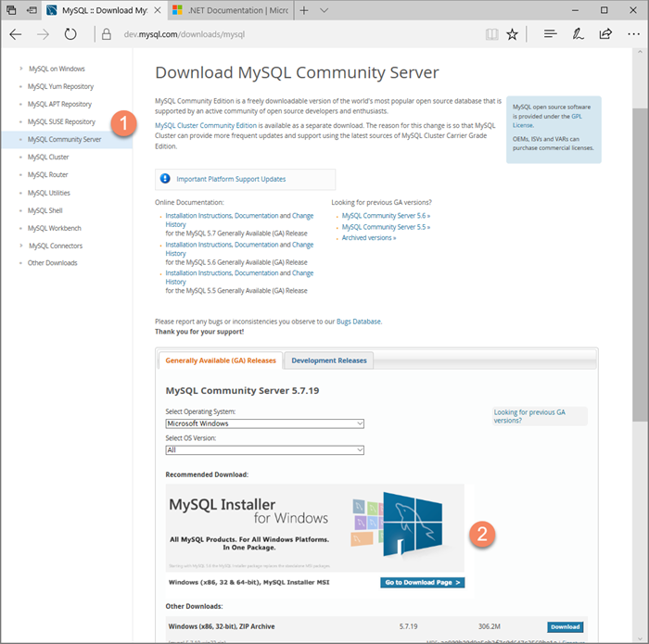Click the Share icon

click(x=605, y=33)
